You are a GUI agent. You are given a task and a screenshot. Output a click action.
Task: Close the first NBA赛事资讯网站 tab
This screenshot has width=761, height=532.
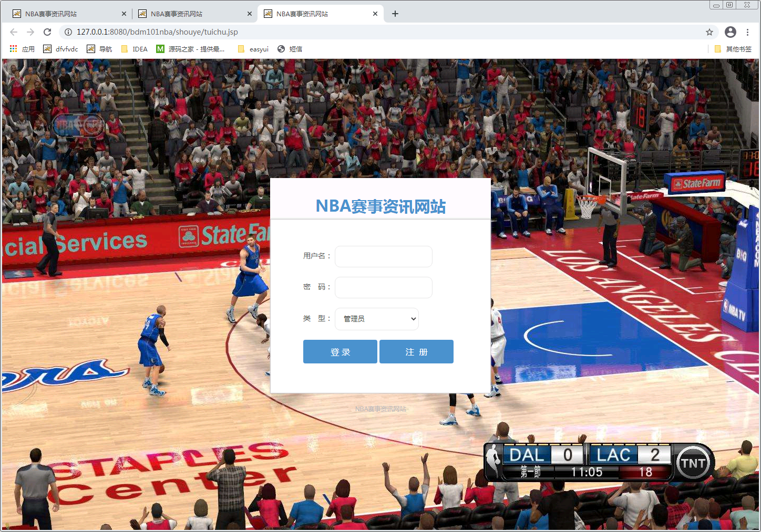pos(124,14)
